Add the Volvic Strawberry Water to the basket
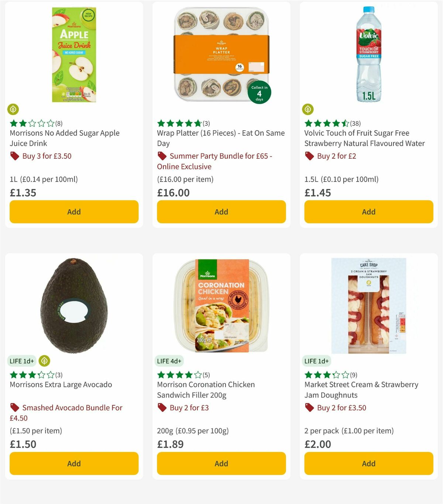Image resolution: width=443 pixels, height=504 pixels. tap(368, 212)
